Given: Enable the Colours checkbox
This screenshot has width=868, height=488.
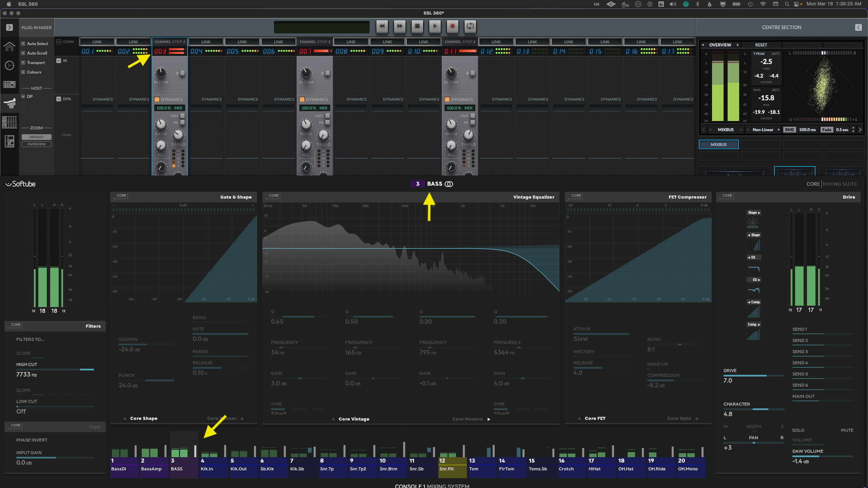Looking at the screenshot, I should pyautogui.click(x=23, y=72).
